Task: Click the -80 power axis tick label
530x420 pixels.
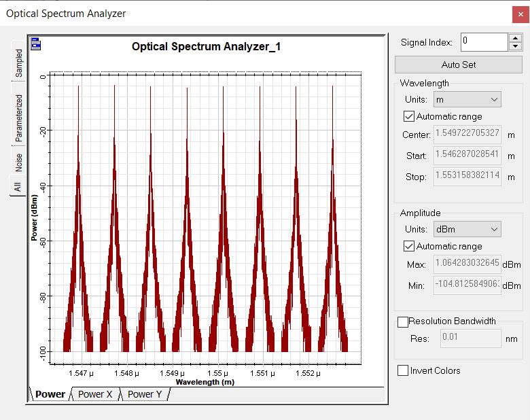Action: click(x=43, y=298)
